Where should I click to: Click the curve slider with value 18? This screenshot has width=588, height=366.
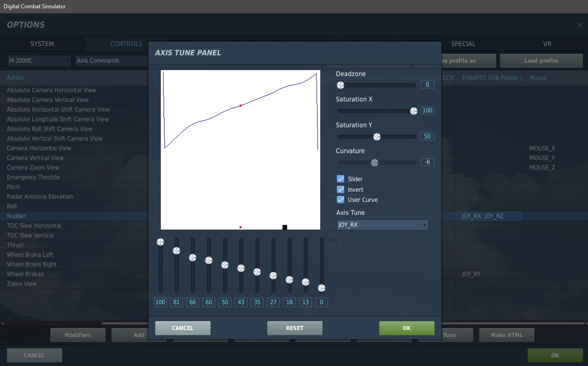(x=289, y=280)
